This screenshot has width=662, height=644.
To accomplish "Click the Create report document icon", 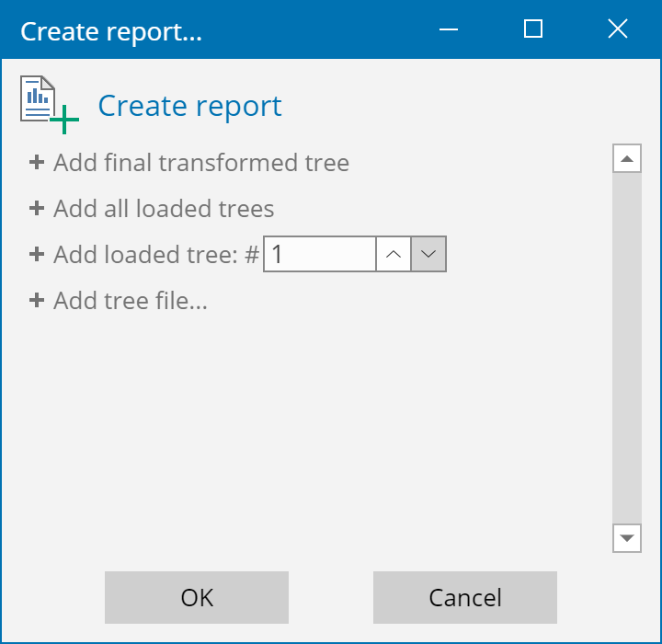I will [x=48, y=104].
